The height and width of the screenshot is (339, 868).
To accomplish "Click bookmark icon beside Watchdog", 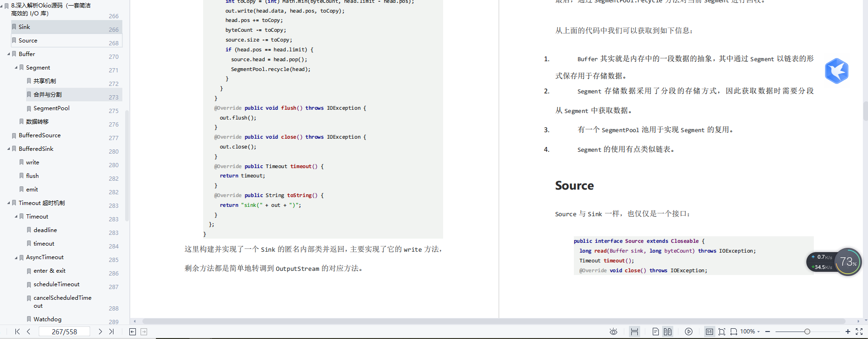I will 29,319.
